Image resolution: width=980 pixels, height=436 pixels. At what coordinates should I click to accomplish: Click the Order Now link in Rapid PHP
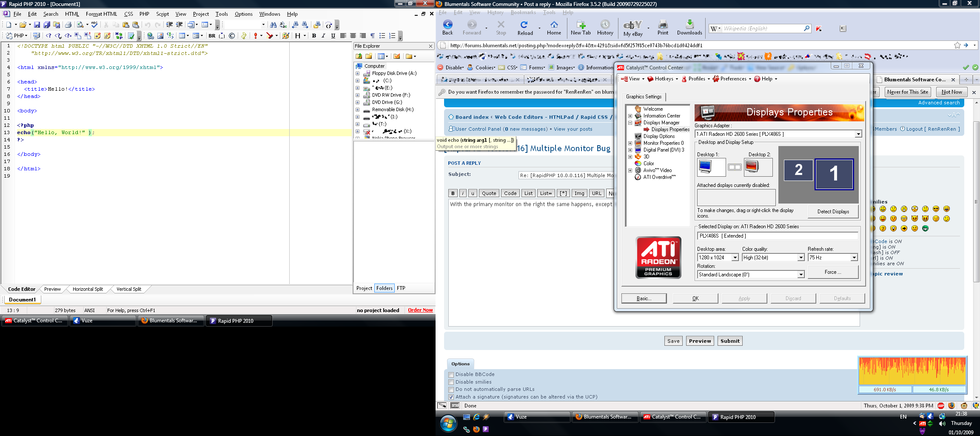click(420, 310)
